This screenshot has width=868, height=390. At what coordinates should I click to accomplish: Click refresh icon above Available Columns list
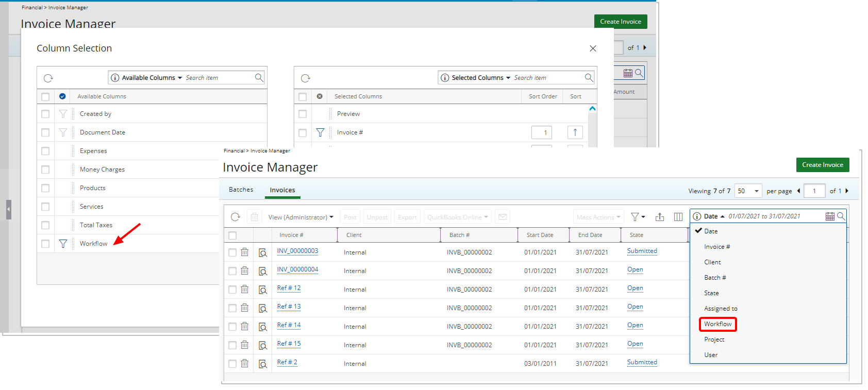coord(48,78)
